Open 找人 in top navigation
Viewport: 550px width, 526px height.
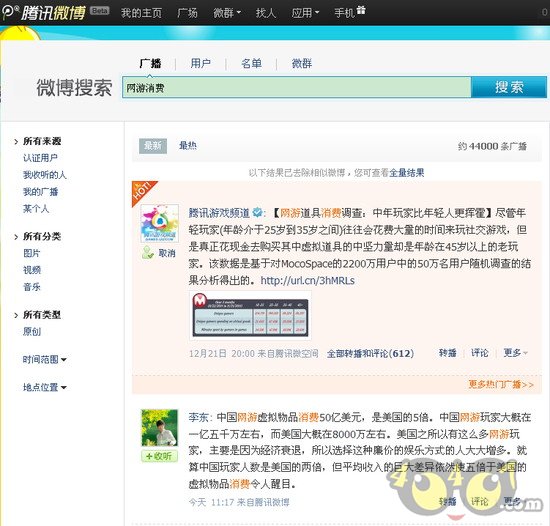266,13
